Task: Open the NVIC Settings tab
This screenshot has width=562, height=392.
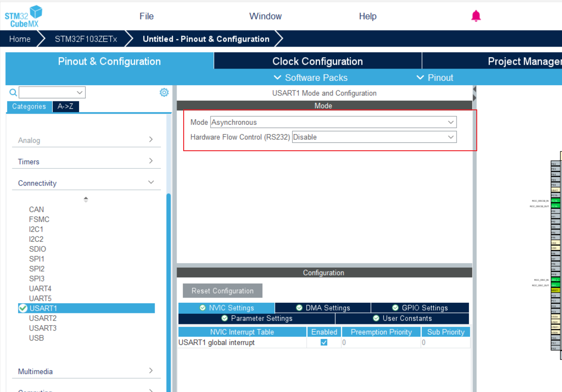Action: tap(227, 308)
